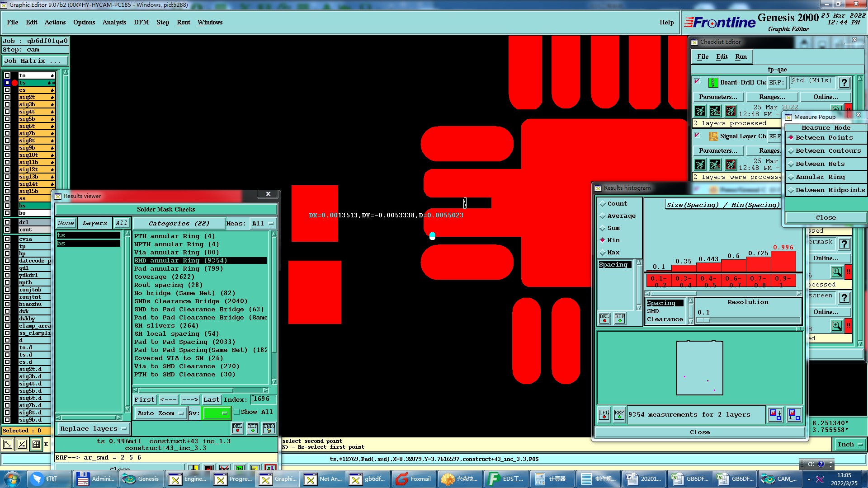The width and height of the screenshot is (868, 488).
Task: Open the Auto Zoom dropdown
Action: 160,413
